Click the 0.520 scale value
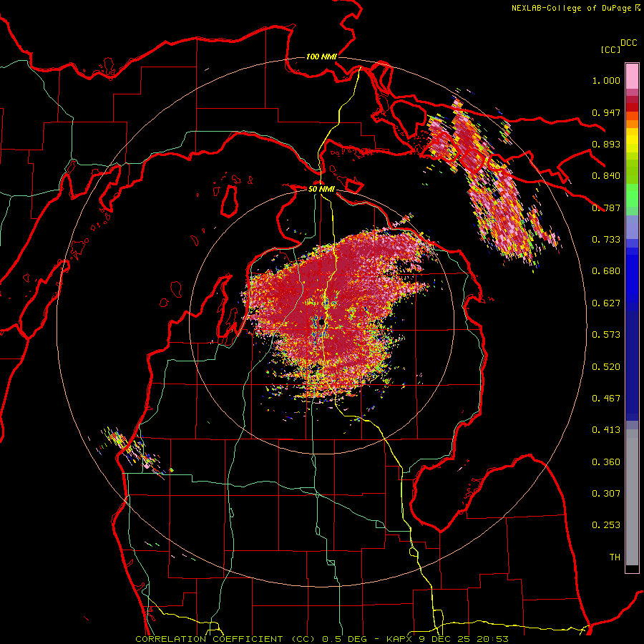644x644 pixels. pos(606,367)
